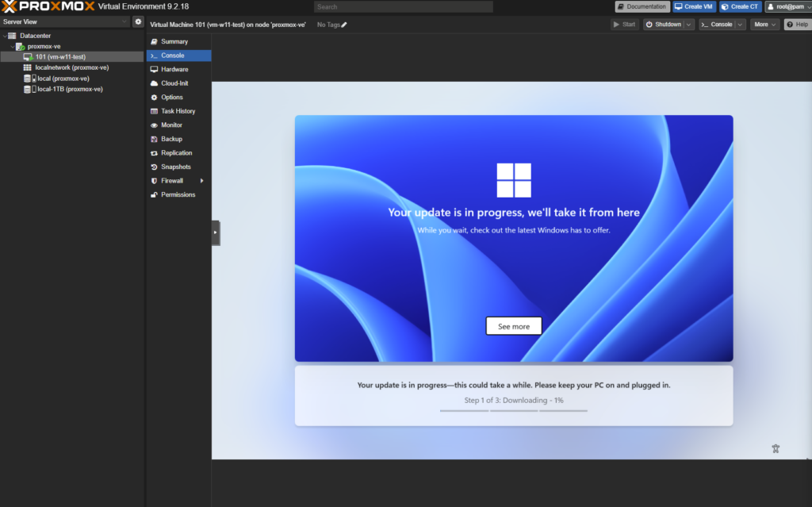Click the Task History list icon
This screenshot has width=812, height=507.
(x=154, y=111)
